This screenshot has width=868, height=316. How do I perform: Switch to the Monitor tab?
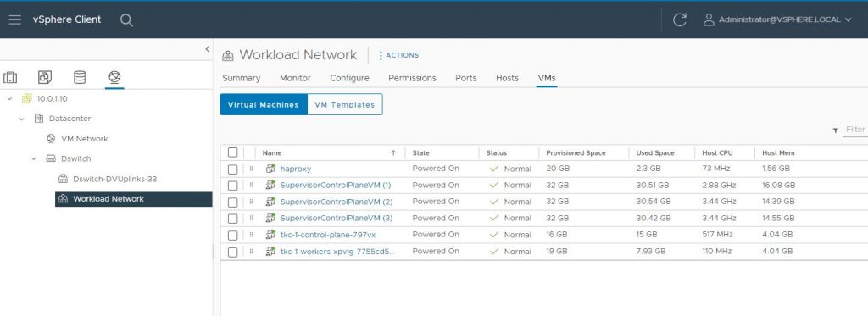[295, 78]
